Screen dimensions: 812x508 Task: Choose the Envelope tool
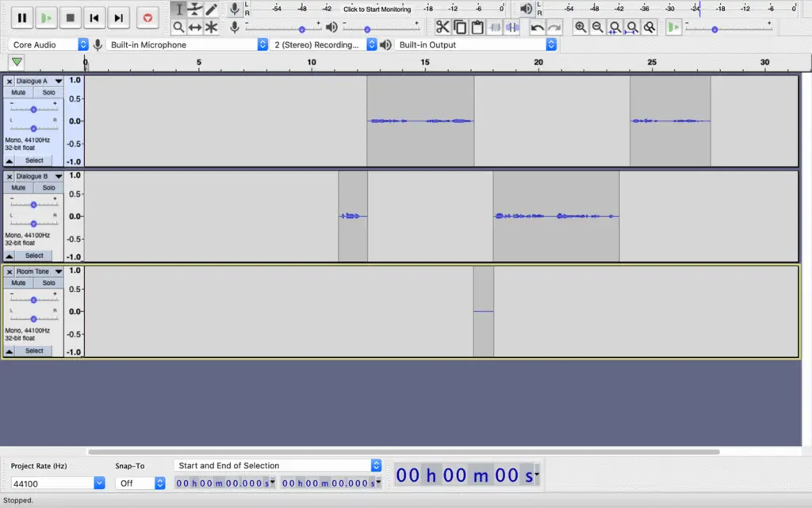[x=195, y=10]
